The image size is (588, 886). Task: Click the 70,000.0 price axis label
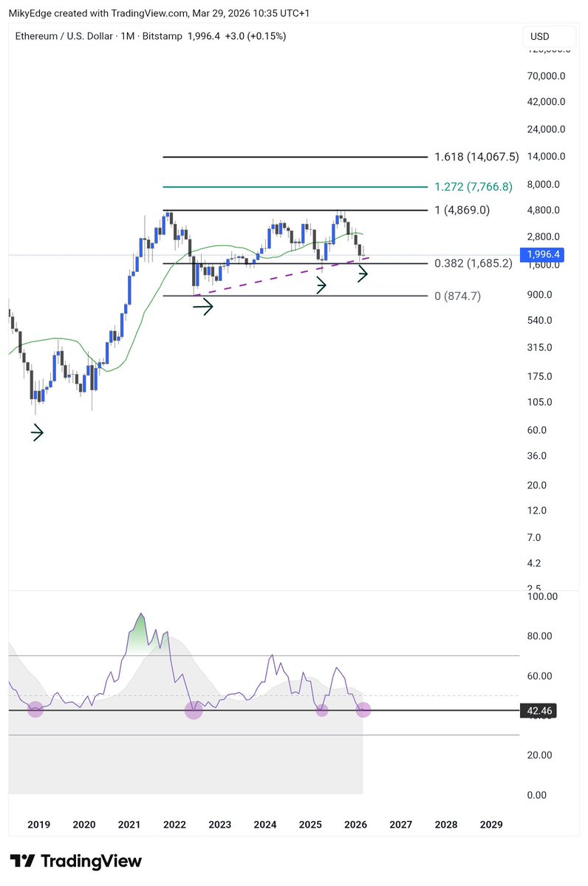pyautogui.click(x=546, y=75)
